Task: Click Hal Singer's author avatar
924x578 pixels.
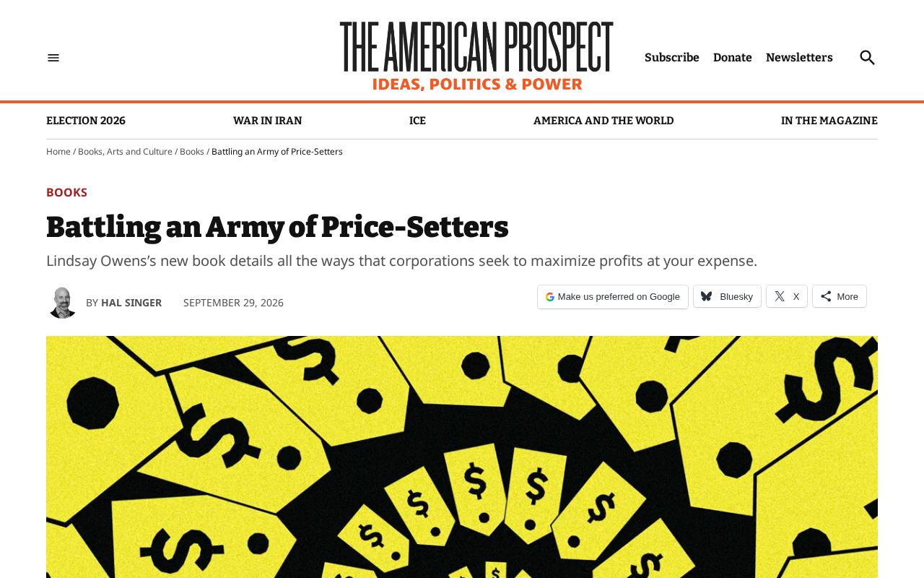Action: pyautogui.click(x=63, y=303)
